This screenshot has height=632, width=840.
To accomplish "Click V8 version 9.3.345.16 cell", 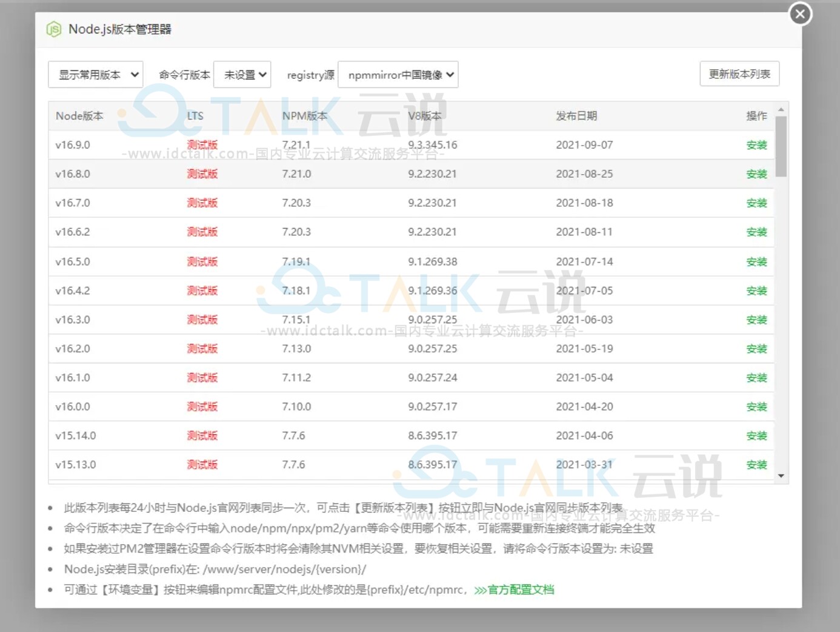I will coord(433,145).
